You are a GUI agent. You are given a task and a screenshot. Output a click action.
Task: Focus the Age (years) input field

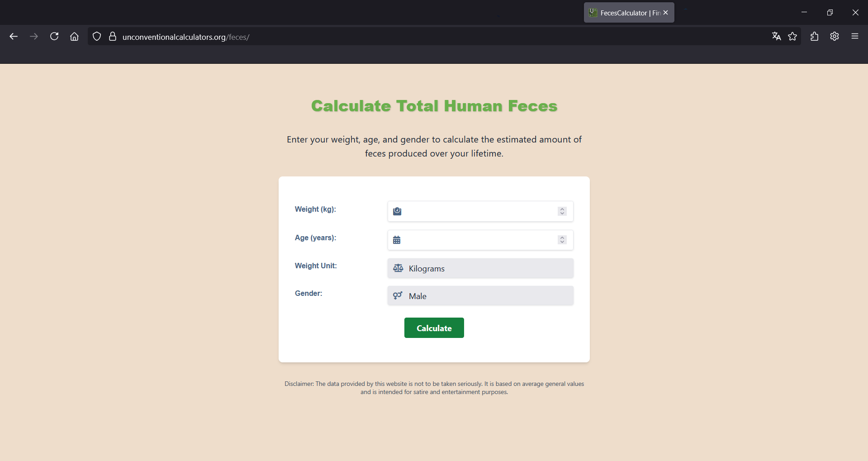[480, 240]
